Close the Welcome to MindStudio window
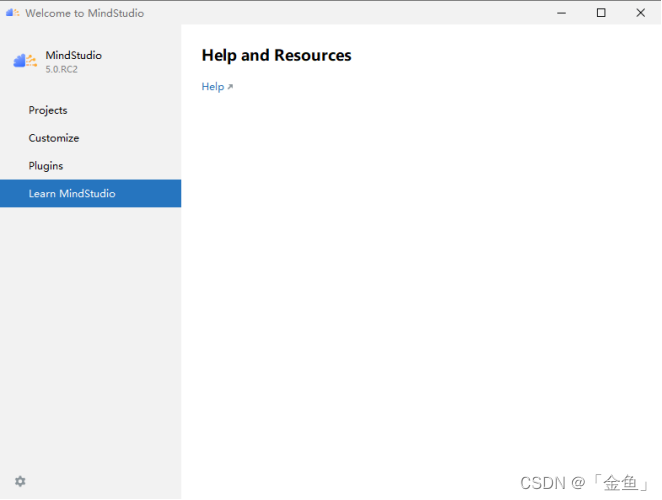Viewport: 662px width, 500px height. tap(640, 13)
